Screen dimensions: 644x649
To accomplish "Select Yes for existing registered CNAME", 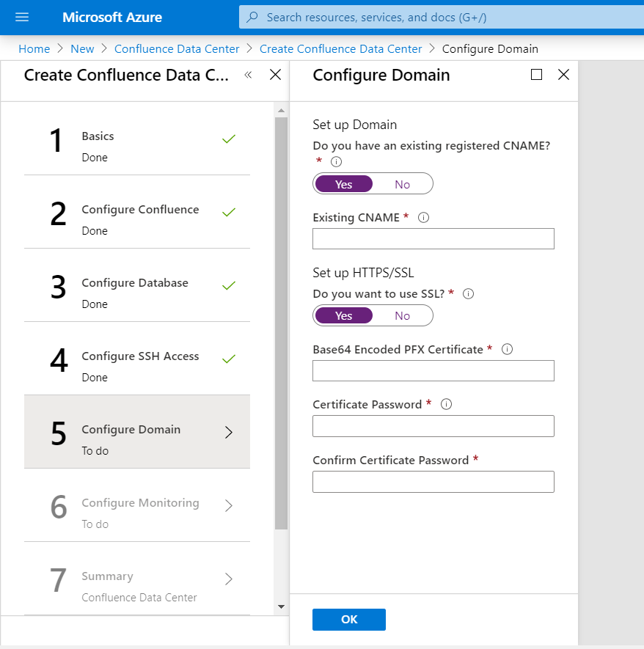I will [x=343, y=184].
